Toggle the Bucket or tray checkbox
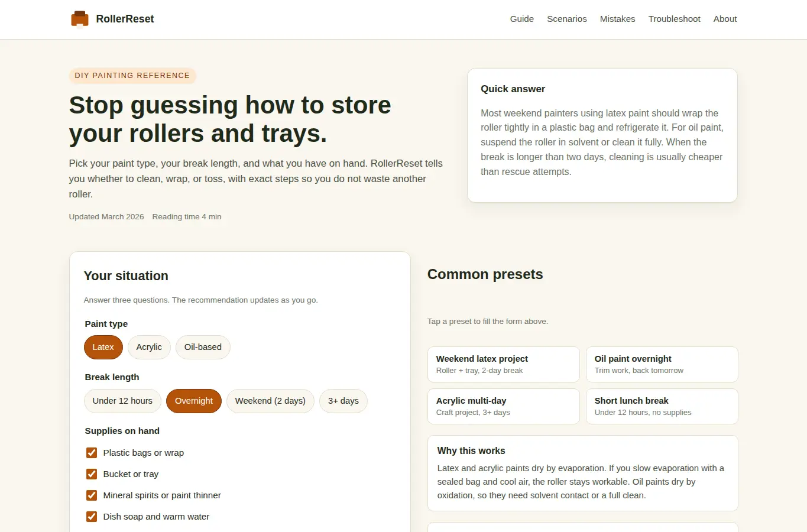Viewport: 807px width, 532px height. pos(92,474)
